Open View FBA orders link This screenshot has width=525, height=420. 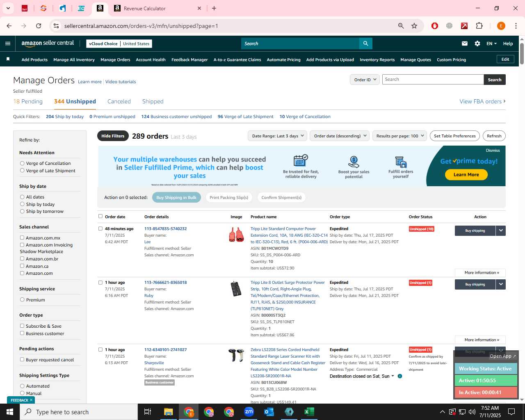coord(482,101)
